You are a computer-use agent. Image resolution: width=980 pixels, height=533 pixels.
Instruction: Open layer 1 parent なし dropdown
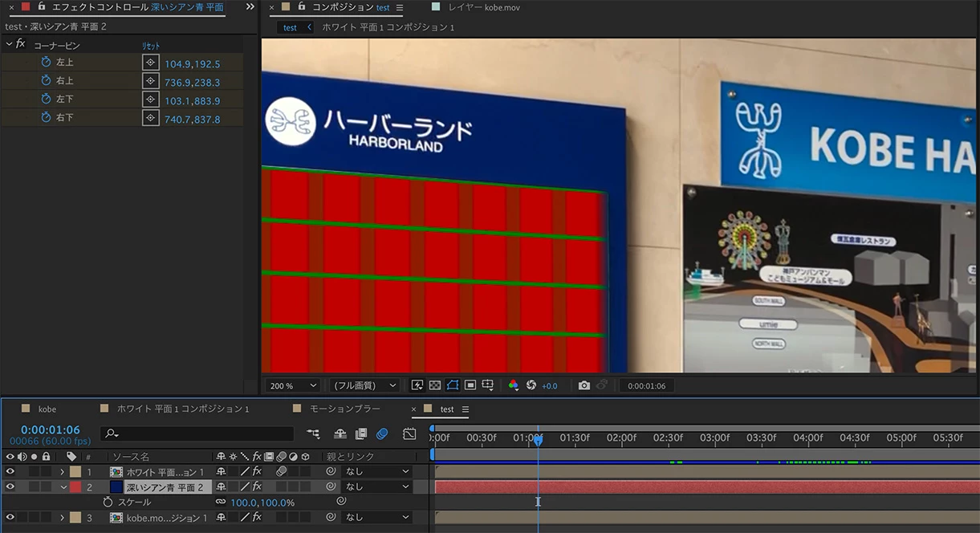tap(377, 471)
